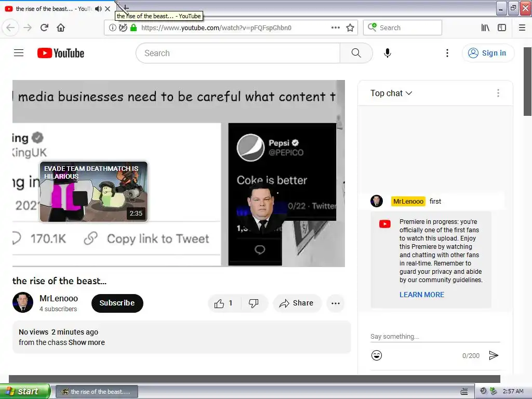532x399 pixels.
Task: Open the EVADE TEAM DEATHMATCH video card
Action: (94, 192)
